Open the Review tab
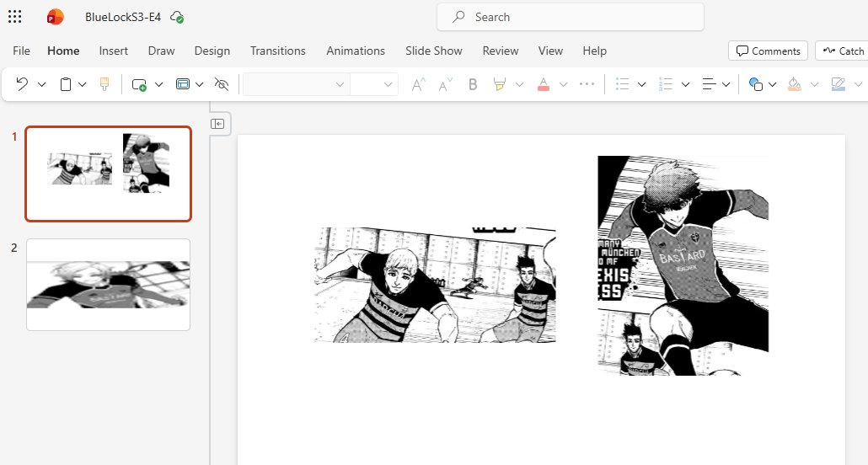The height and width of the screenshot is (465, 868). click(x=501, y=51)
